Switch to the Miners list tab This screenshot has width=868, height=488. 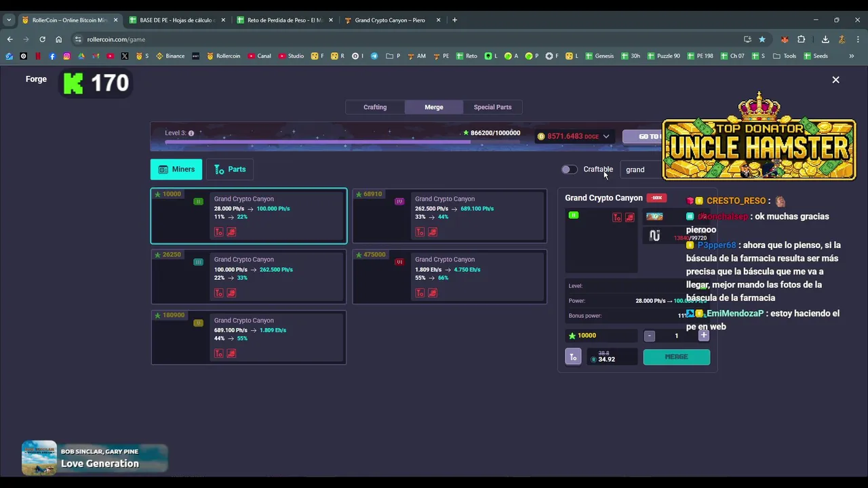point(176,169)
